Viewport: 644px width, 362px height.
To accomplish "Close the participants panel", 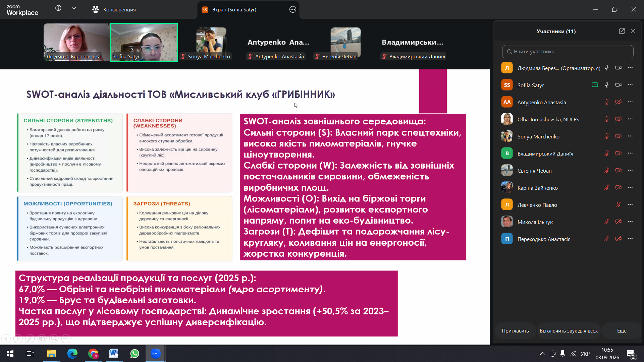I will coord(633,31).
